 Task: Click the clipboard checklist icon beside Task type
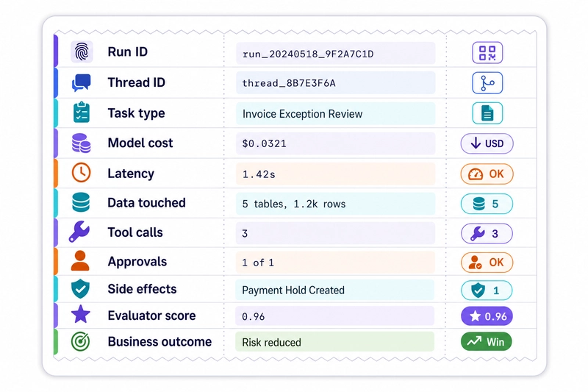pyautogui.click(x=82, y=113)
